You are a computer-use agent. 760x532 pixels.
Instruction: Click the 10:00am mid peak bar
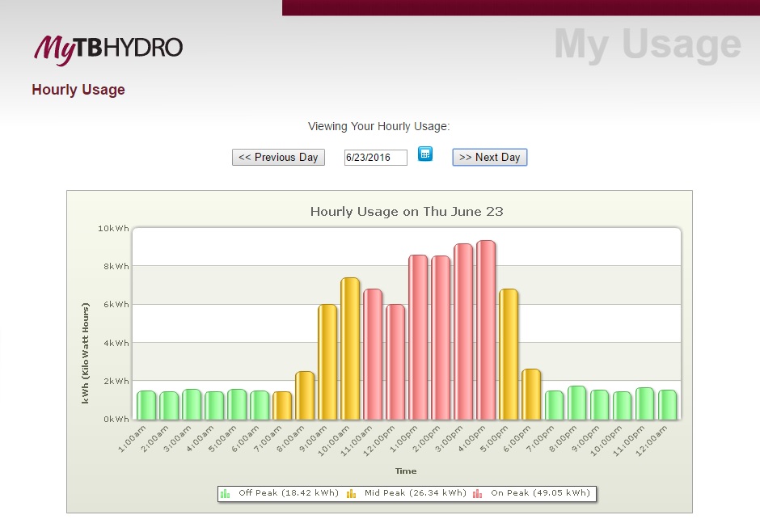[x=350, y=348]
